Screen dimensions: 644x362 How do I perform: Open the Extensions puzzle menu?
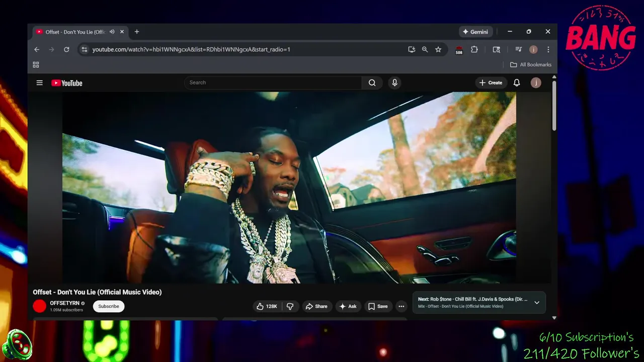474,49
